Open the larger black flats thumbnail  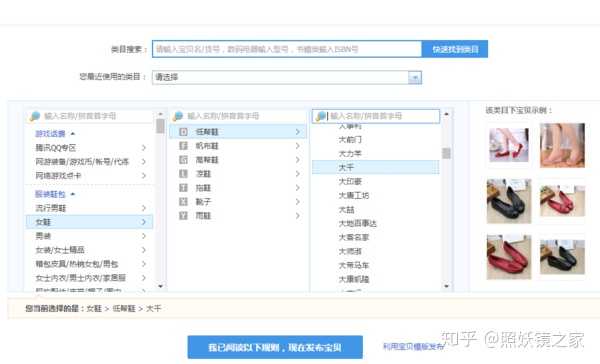point(509,201)
